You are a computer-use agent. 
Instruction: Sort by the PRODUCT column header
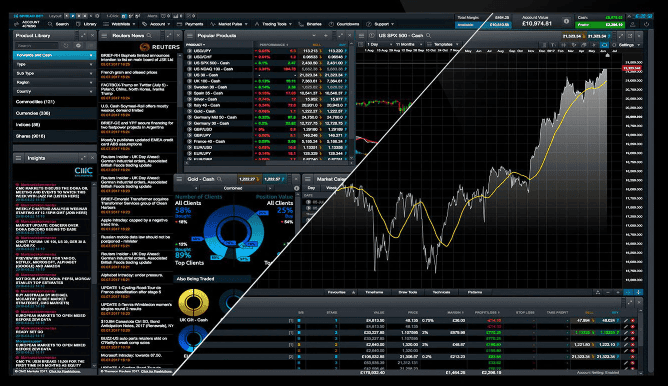coord(196,45)
